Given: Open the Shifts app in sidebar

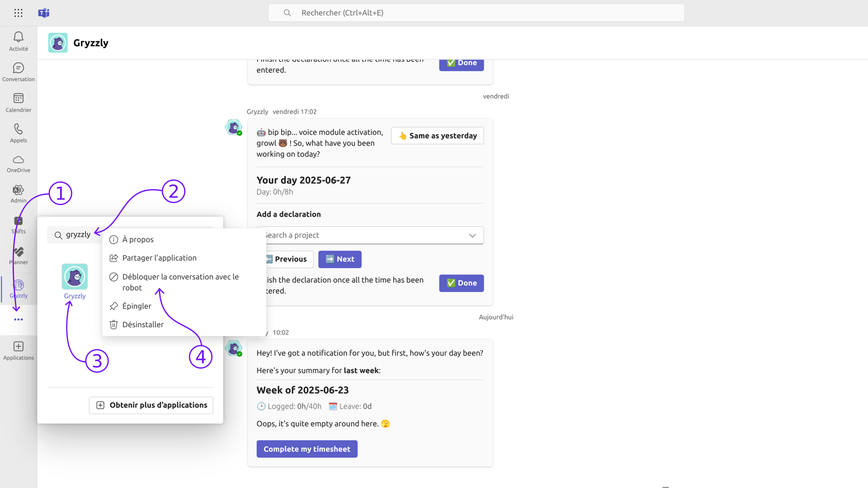Looking at the screenshot, I should [18, 225].
